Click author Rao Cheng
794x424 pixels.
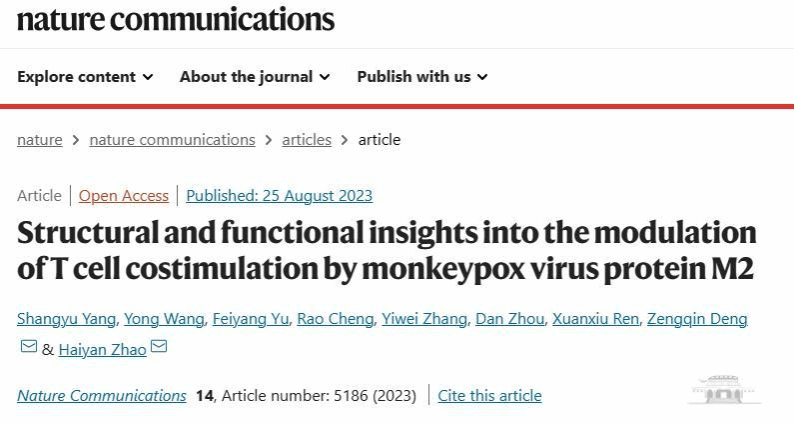coord(333,319)
